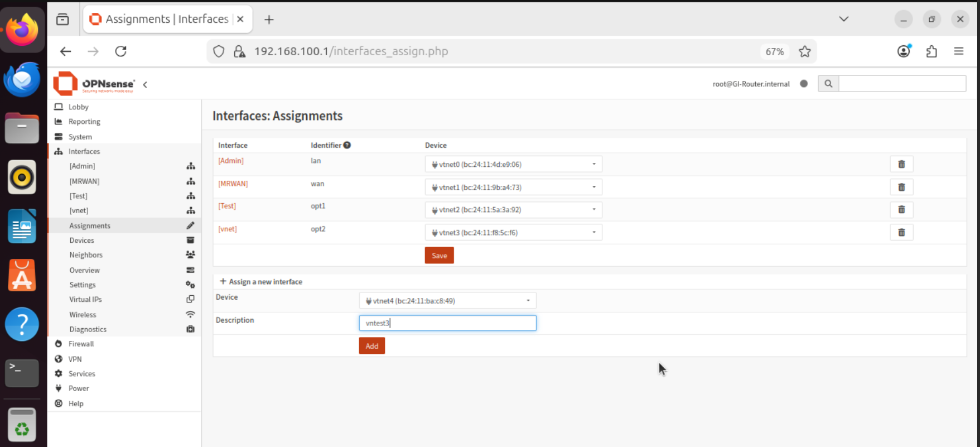
Task: Bookmark this page with the star icon
Action: (x=804, y=51)
